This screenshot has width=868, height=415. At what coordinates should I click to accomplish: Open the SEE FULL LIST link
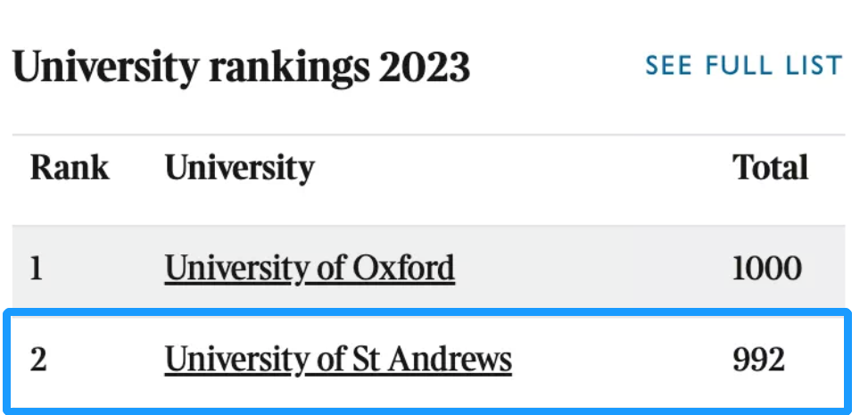coord(743,65)
